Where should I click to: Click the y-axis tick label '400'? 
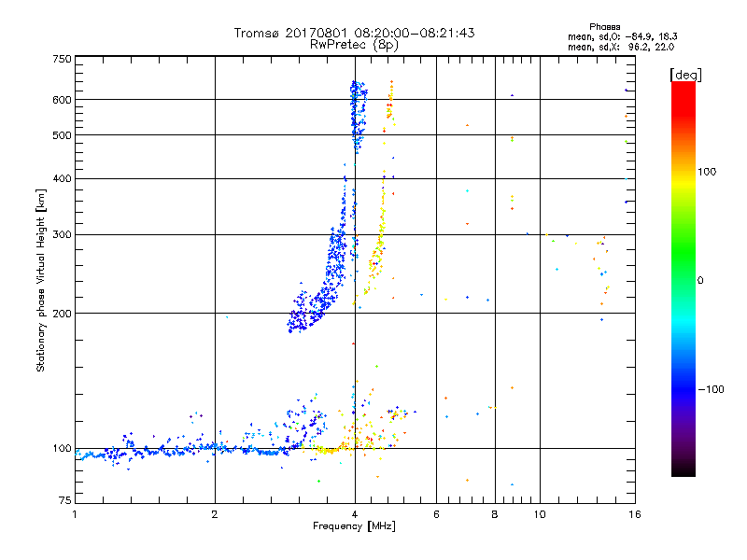tap(62, 178)
